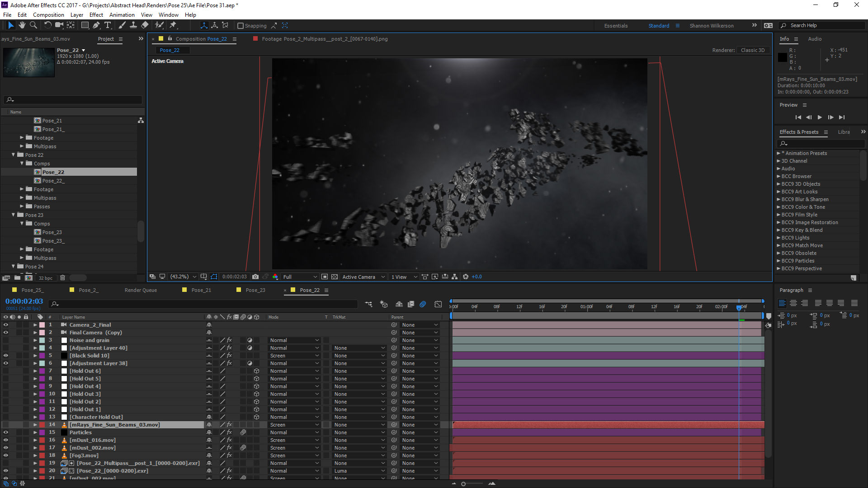
Task: Select the Puppet Pin tool
Action: tap(173, 25)
